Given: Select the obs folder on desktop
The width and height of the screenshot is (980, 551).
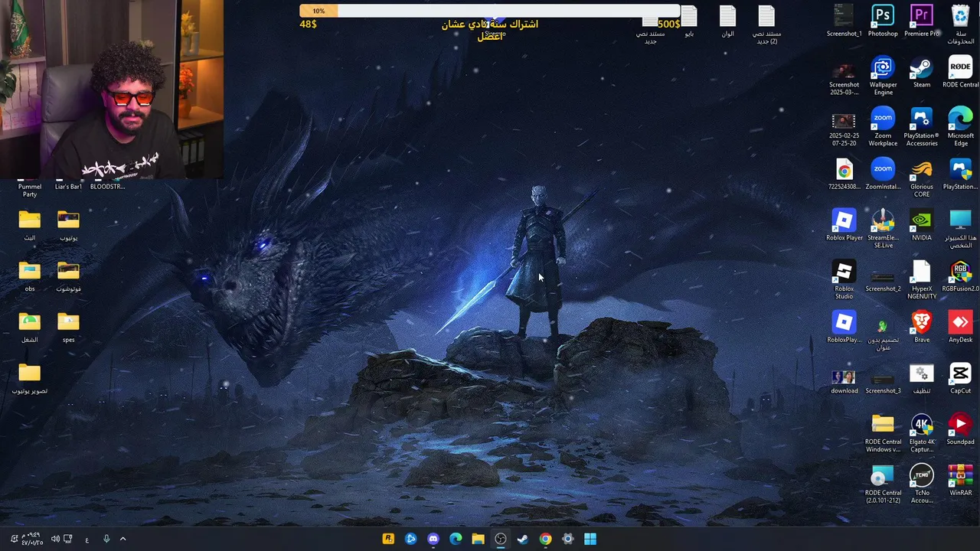Looking at the screenshot, I should pyautogui.click(x=29, y=276).
